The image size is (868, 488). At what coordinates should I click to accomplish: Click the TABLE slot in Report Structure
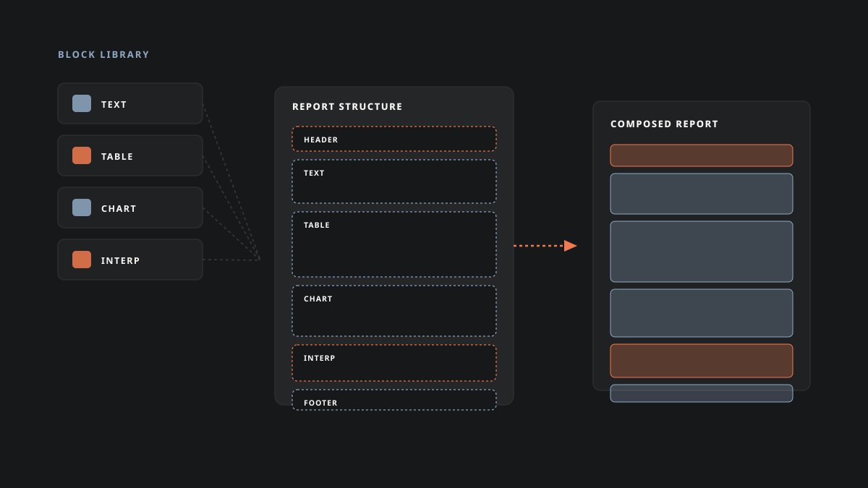click(x=394, y=244)
